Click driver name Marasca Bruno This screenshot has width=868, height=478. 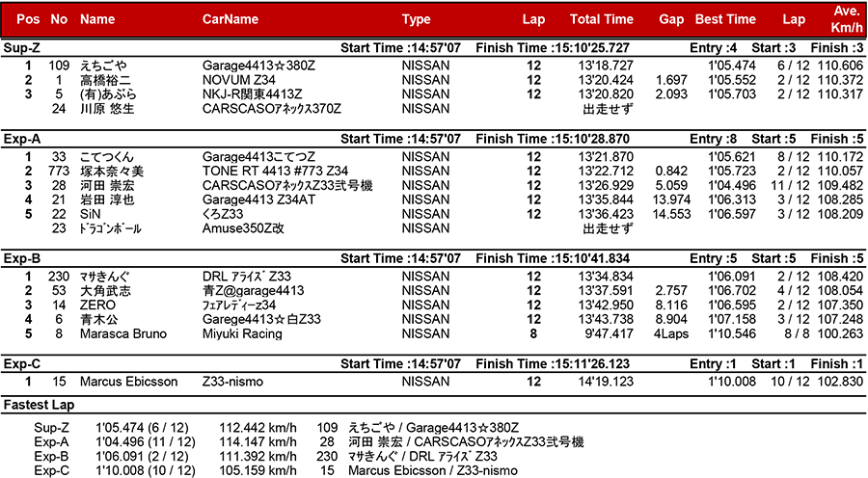pyautogui.click(x=123, y=334)
